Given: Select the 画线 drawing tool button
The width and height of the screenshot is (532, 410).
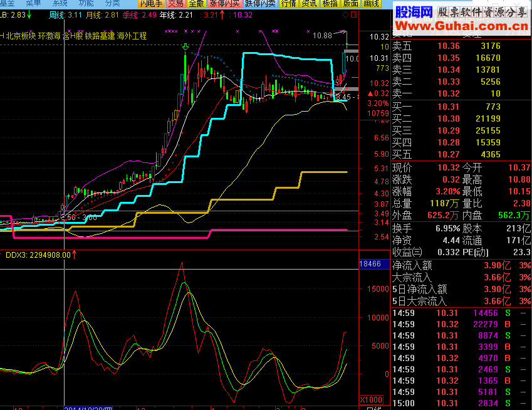Looking at the screenshot, I should click(372, 4).
